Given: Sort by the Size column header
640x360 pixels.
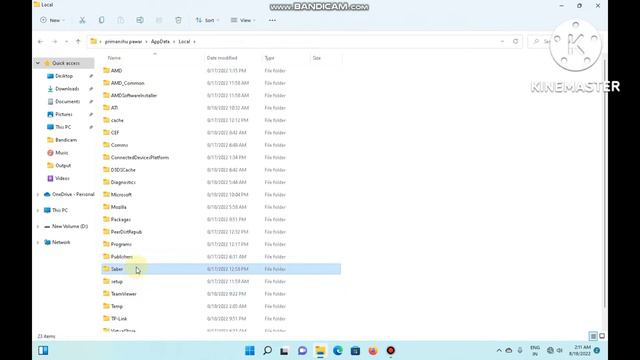Looking at the screenshot, I should point(317,58).
